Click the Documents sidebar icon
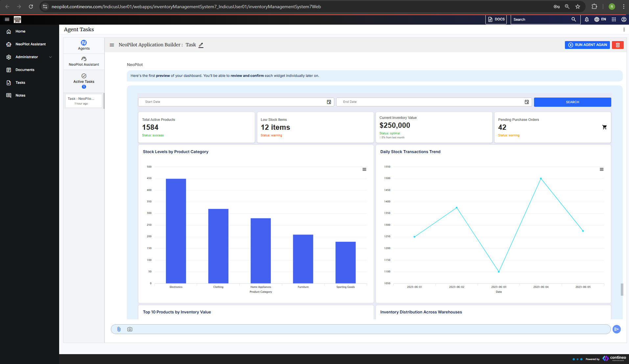629x364 pixels. 9,70
